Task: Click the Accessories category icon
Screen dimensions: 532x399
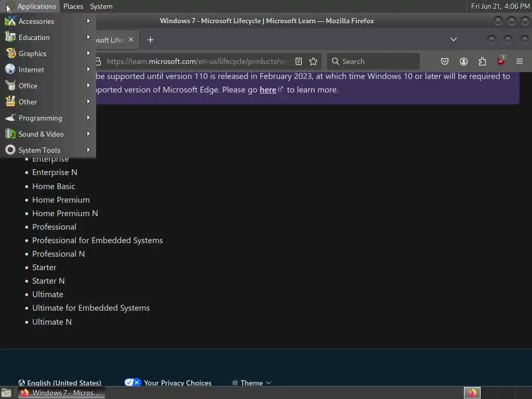Action: (x=10, y=21)
